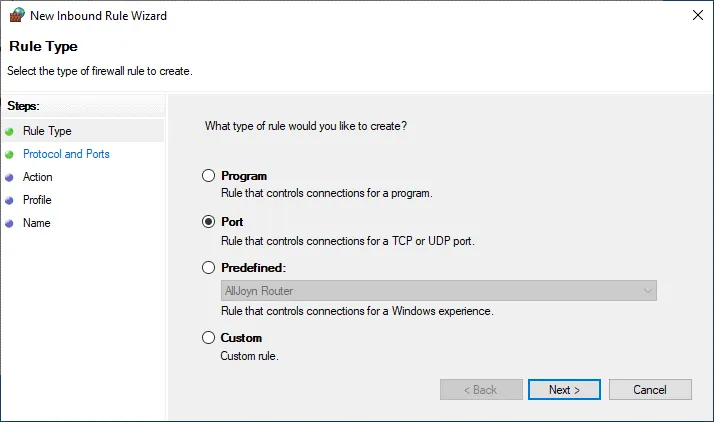Open the Protocol and Ports step
The height and width of the screenshot is (422, 714).
(66, 154)
